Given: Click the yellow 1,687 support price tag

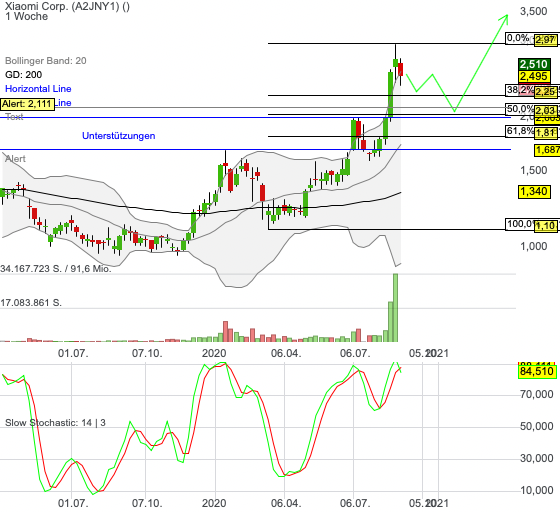Looking at the screenshot, I should click(x=547, y=150).
